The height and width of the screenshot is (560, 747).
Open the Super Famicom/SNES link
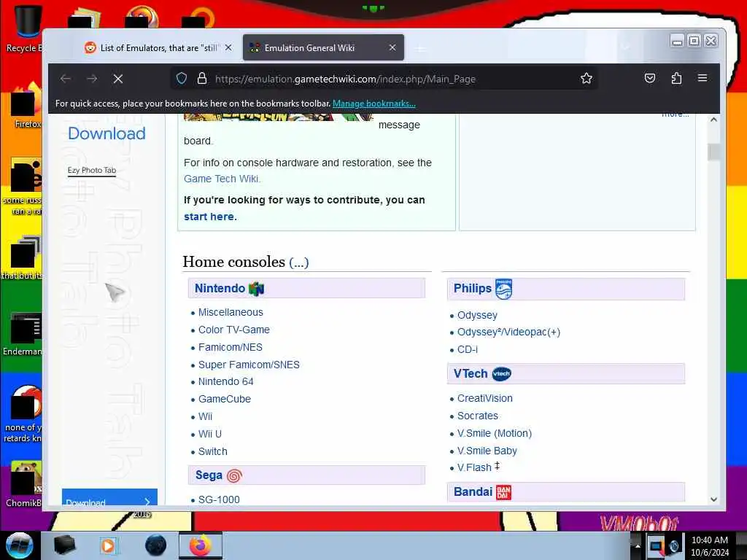click(249, 365)
